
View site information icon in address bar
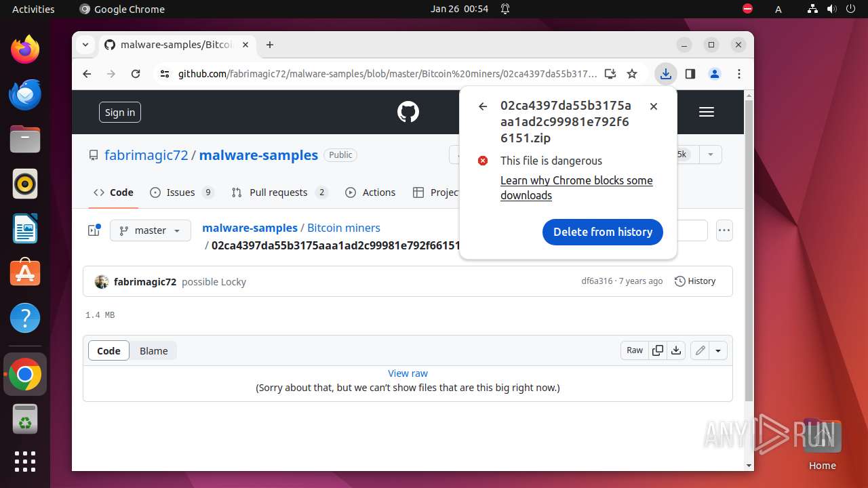coord(164,74)
